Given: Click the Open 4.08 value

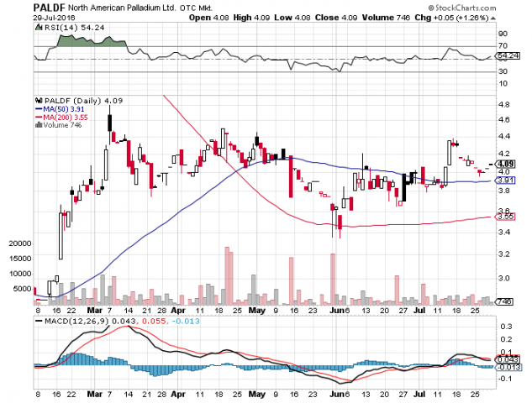Looking at the screenshot, I should pyautogui.click(x=209, y=18).
